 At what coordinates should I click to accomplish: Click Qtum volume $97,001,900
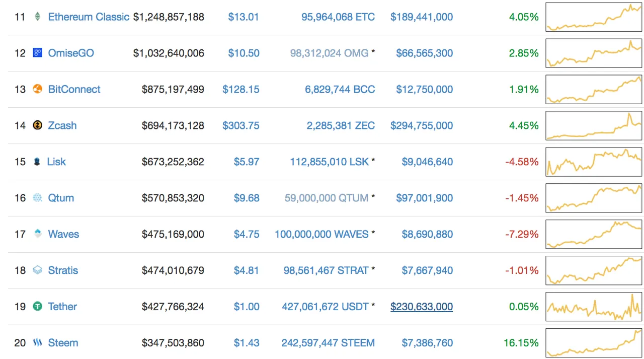(x=425, y=198)
